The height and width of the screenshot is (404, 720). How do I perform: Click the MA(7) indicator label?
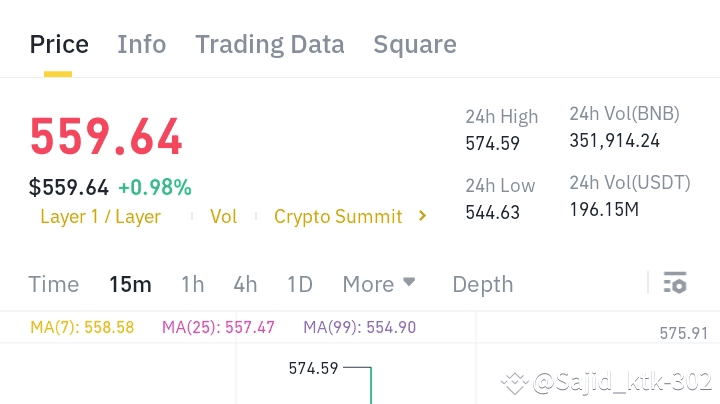[x=82, y=327]
